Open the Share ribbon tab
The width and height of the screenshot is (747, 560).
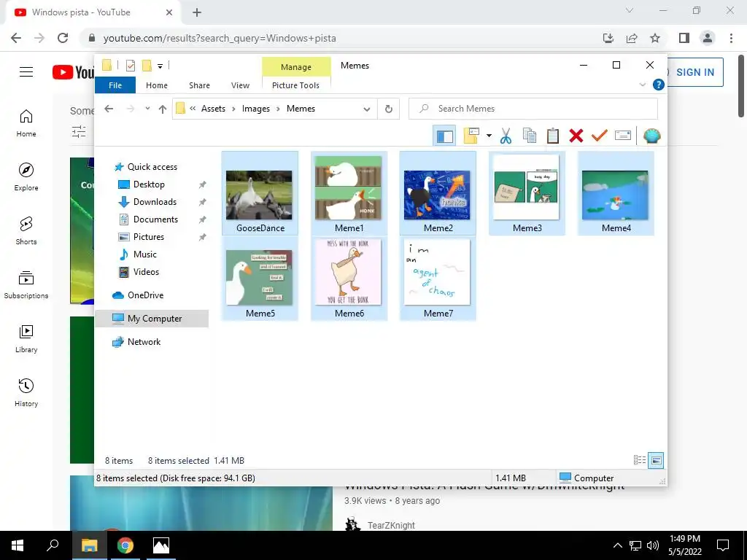199,85
